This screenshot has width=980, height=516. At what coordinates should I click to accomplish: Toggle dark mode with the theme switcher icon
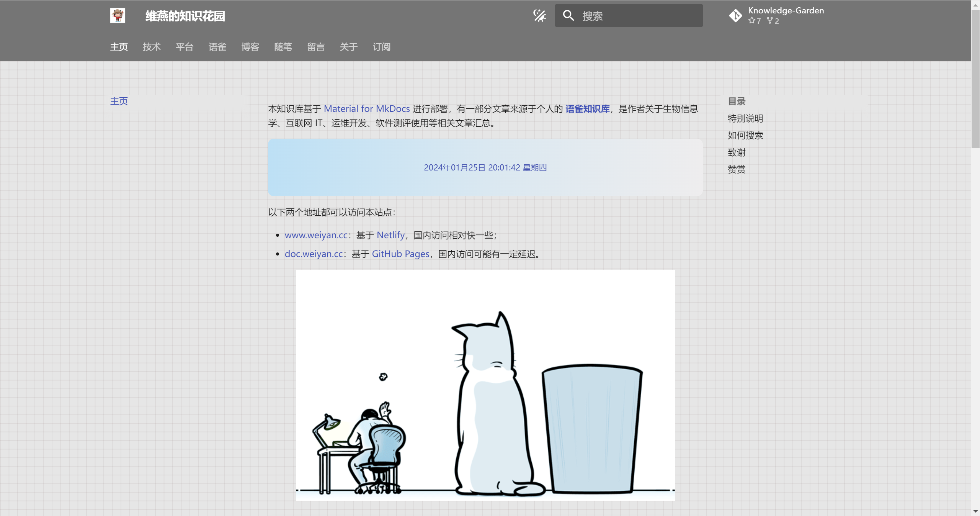(539, 15)
